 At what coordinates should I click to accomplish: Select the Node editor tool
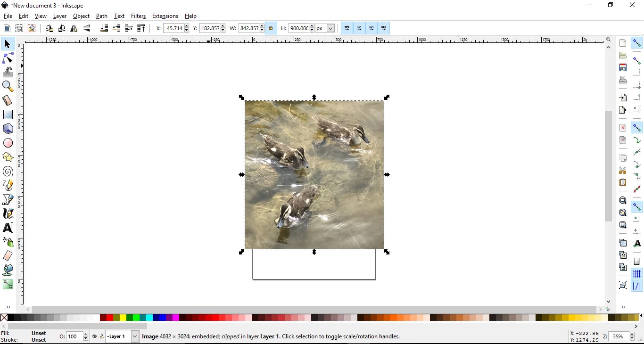coord(8,58)
